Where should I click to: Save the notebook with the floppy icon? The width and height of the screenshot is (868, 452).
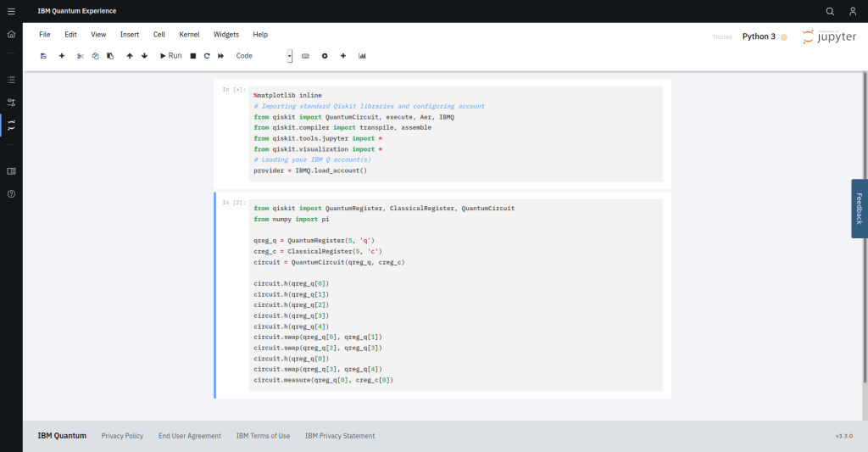pyautogui.click(x=43, y=56)
